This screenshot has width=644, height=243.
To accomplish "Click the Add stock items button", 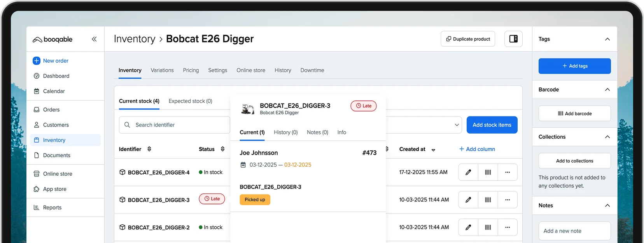I will [492, 125].
